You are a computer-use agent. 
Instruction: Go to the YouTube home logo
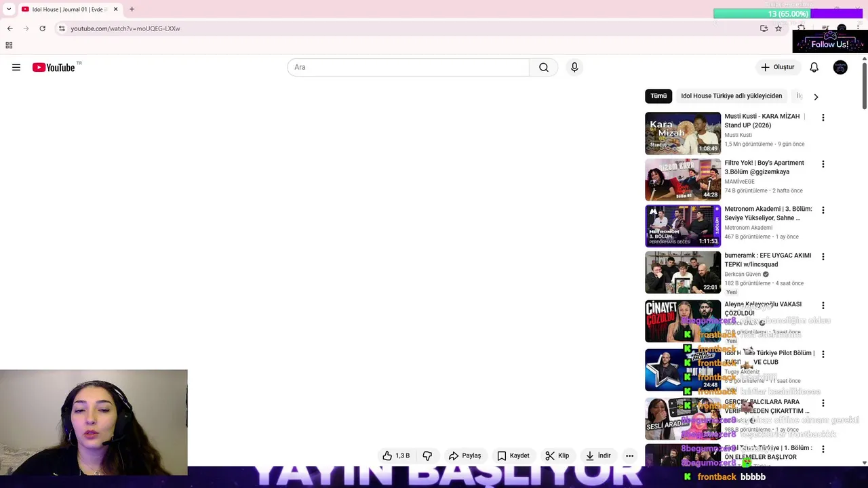point(54,67)
